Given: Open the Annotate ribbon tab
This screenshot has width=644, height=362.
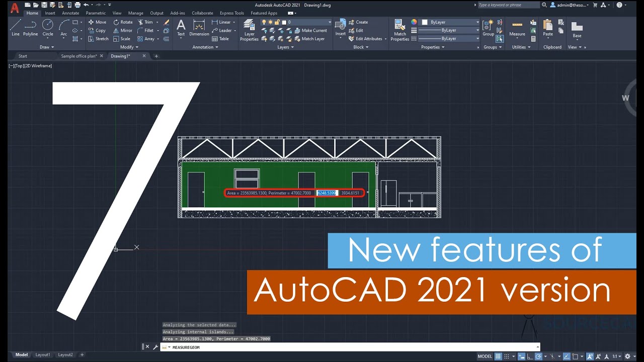Looking at the screenshot, I should tap(70, 13).
